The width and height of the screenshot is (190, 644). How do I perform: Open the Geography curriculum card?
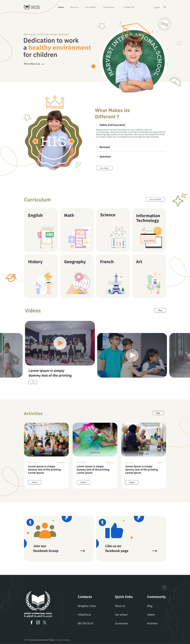tap(77, 276)
